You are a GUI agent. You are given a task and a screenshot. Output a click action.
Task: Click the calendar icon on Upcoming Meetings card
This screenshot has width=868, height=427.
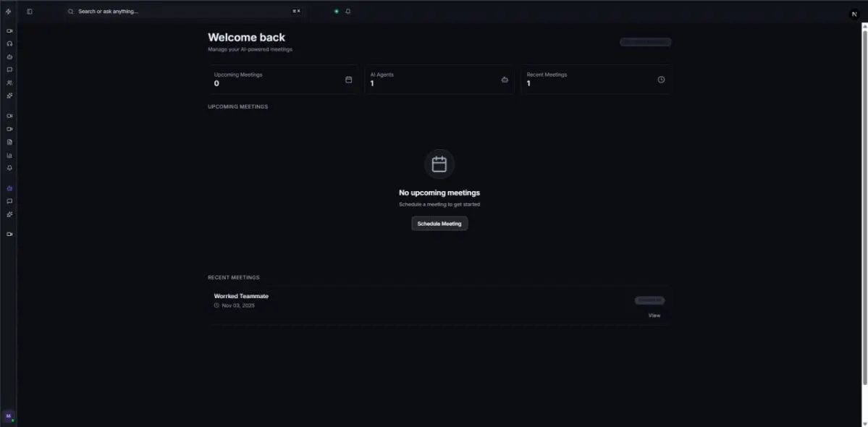pos(348,80)
